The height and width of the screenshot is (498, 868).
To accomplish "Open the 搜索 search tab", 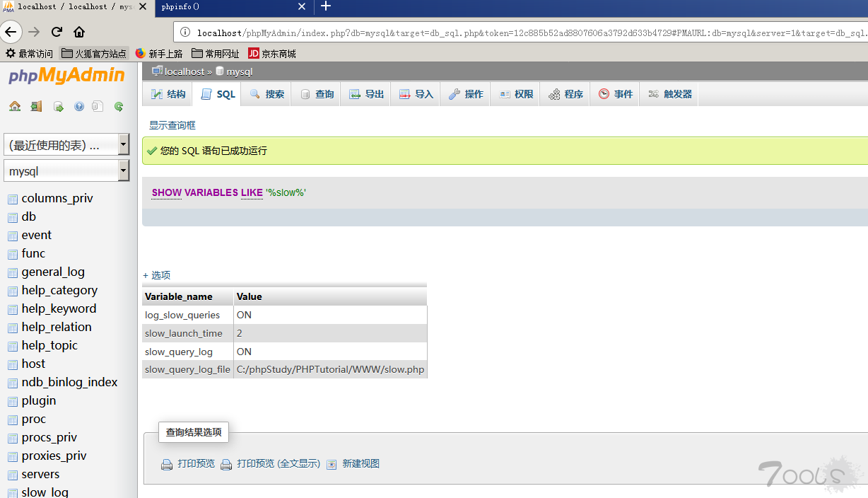I will coord(266,94).
